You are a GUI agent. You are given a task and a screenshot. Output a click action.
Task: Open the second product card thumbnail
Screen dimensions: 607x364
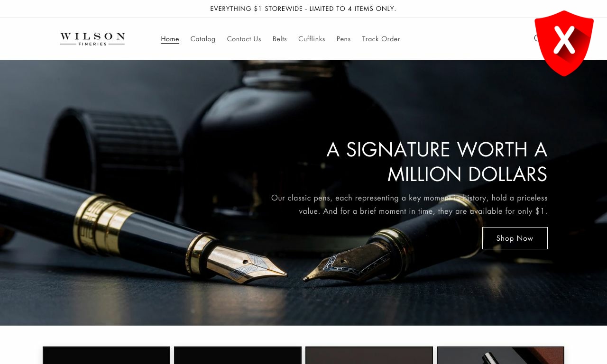[x=238, y=355]
